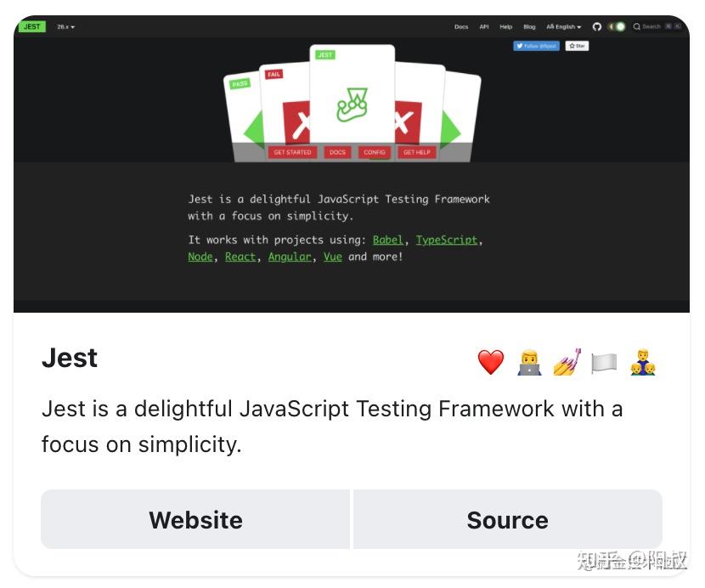Click the man technologist emoji

coord(529,362)
